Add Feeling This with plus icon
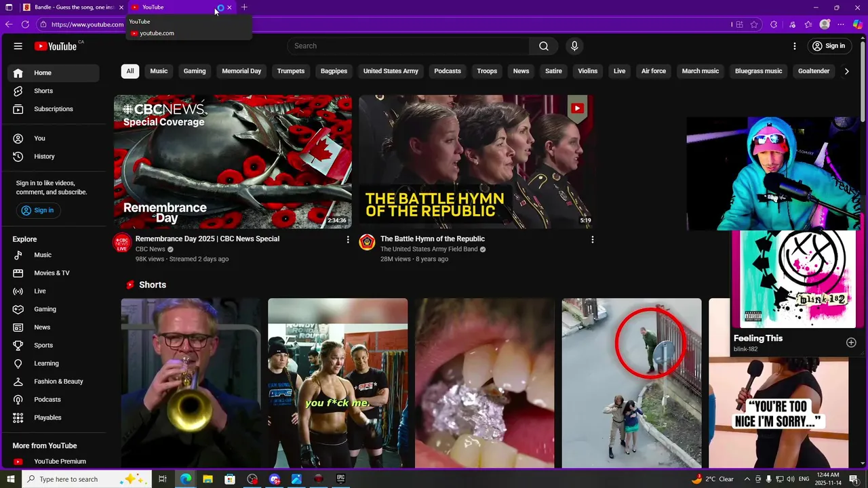 851,343
